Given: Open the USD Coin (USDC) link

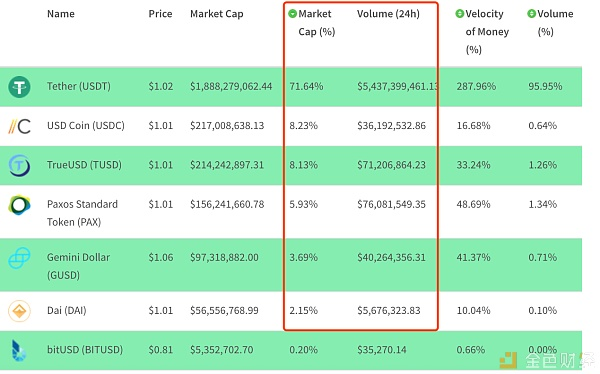Looking at the screenshot, I should 86,126.
